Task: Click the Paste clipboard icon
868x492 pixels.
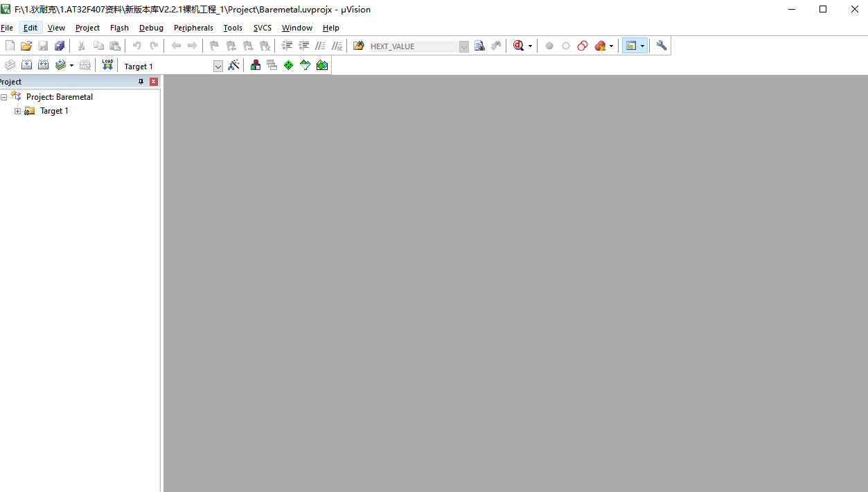Action: pos(115,46)
